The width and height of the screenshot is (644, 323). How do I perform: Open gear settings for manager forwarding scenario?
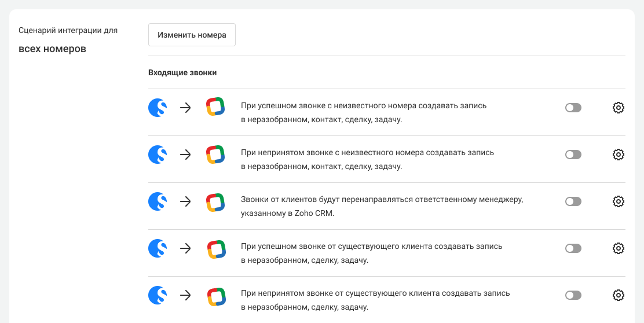(x=618, y=201)
